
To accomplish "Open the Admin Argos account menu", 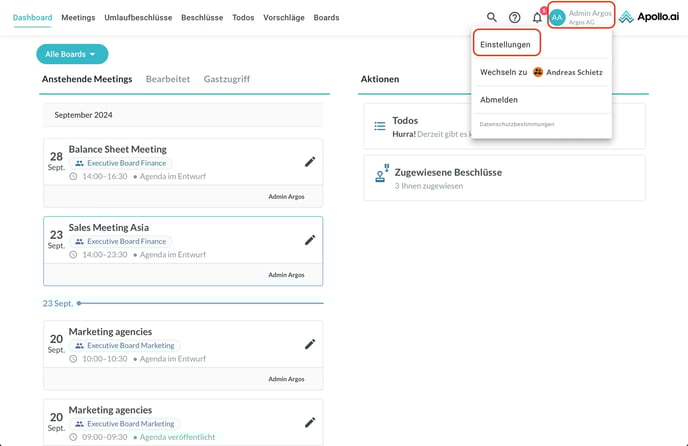I will click(x=589, y=17).
